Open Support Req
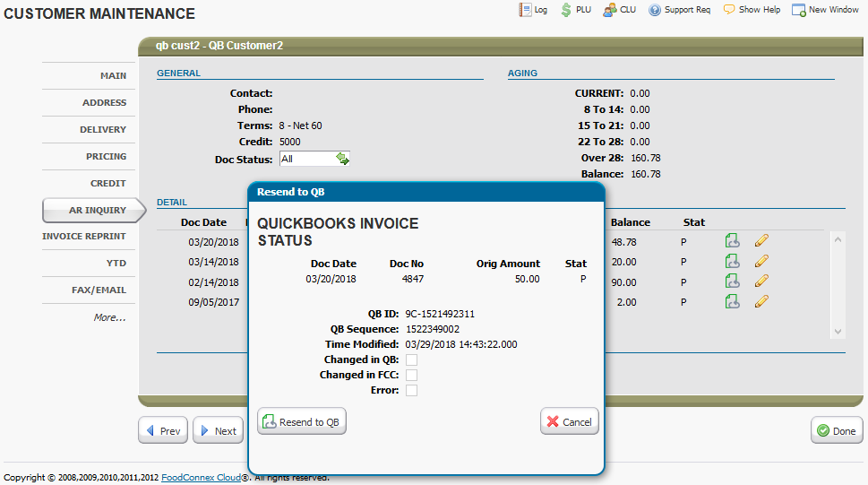The height and width of the screenshot is (485, 868). [679, 10]
